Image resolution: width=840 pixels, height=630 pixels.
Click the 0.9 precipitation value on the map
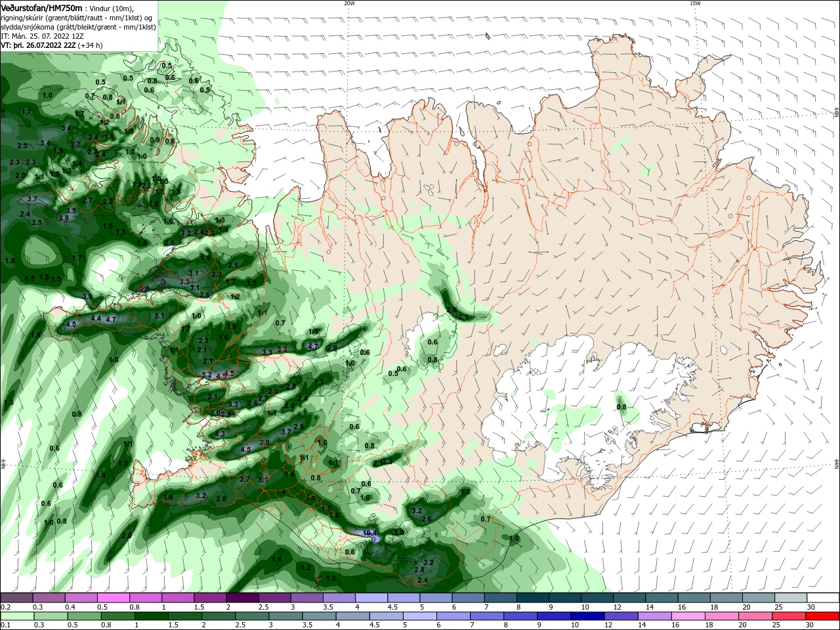pyautogui.click(x=155, y=140)
